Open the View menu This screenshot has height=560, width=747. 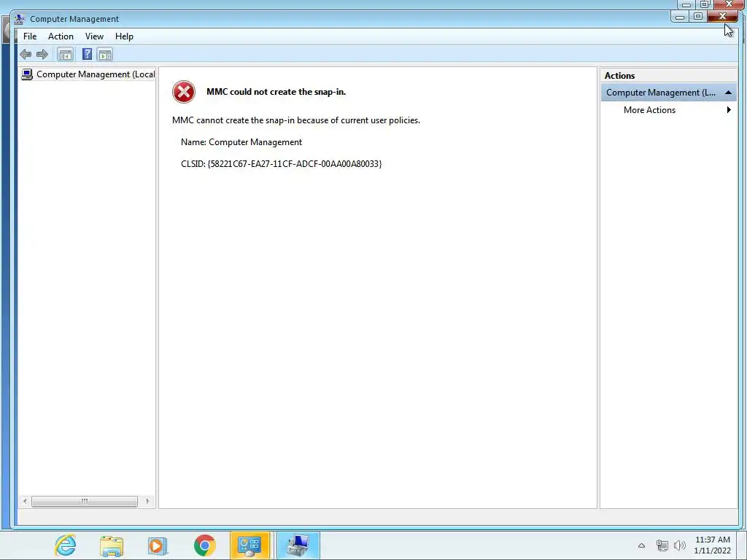pos(94,36)
